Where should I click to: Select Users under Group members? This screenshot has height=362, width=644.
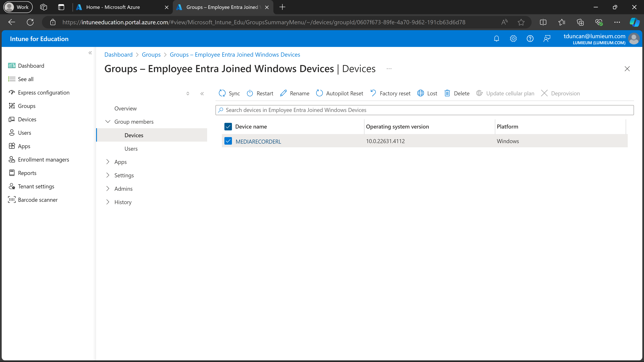point(131,149)
